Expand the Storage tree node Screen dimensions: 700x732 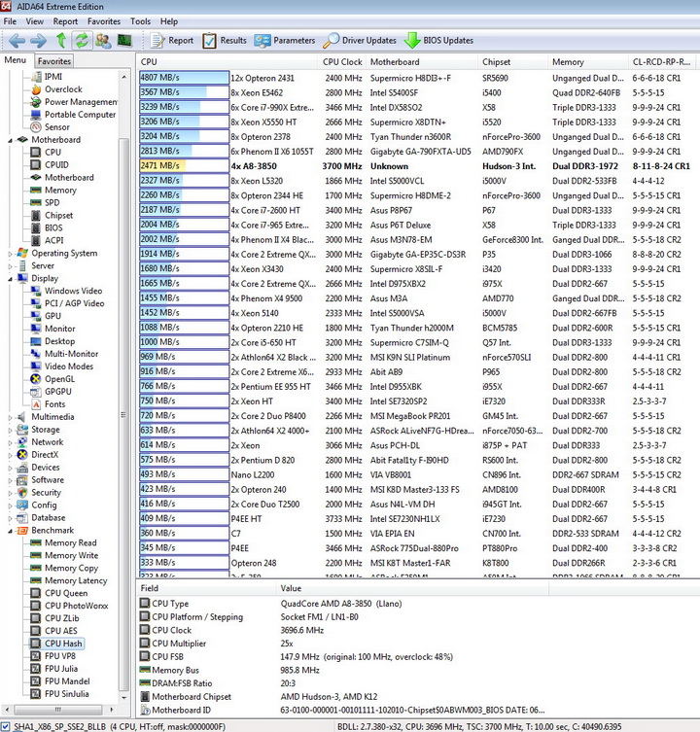[x=11, y=430]
